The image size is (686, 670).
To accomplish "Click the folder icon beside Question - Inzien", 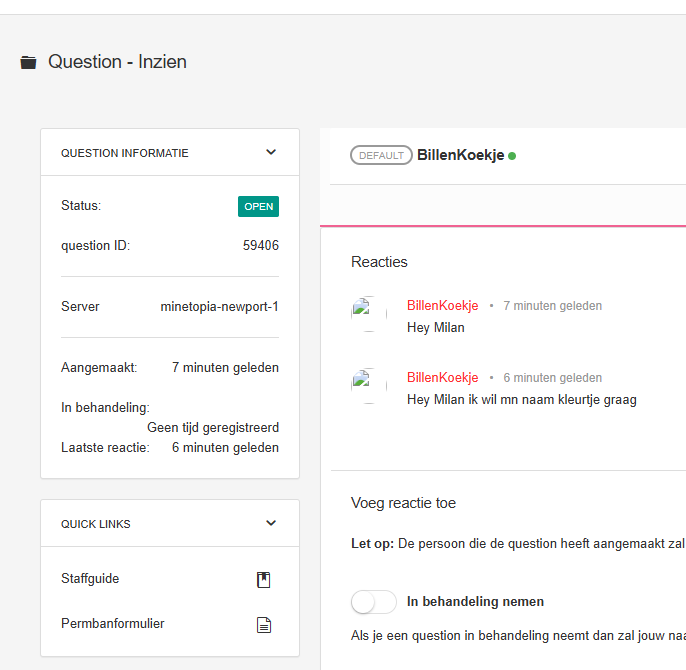I will (x=28, y=63).
